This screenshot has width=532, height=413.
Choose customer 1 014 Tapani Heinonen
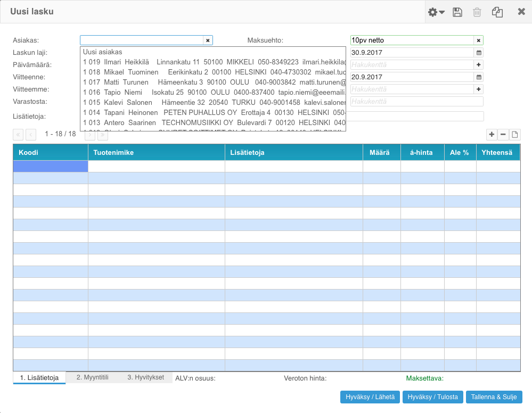[212, 113]
